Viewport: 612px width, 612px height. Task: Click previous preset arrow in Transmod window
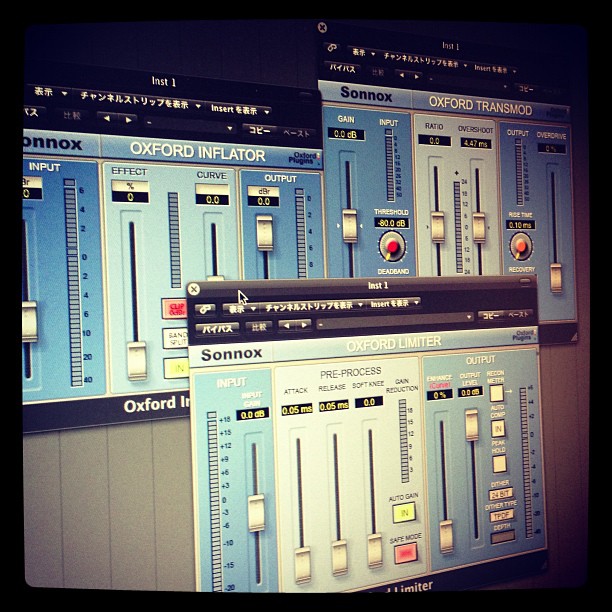click(401, 74)
